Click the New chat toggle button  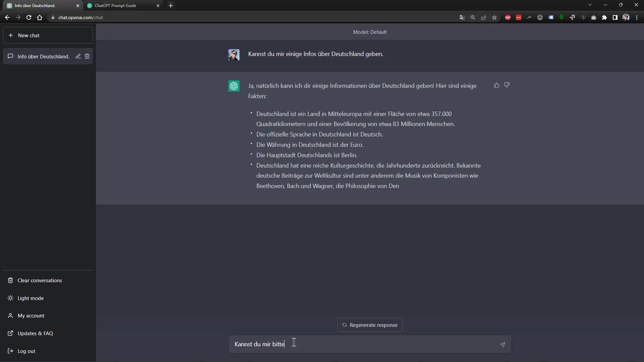48,35
